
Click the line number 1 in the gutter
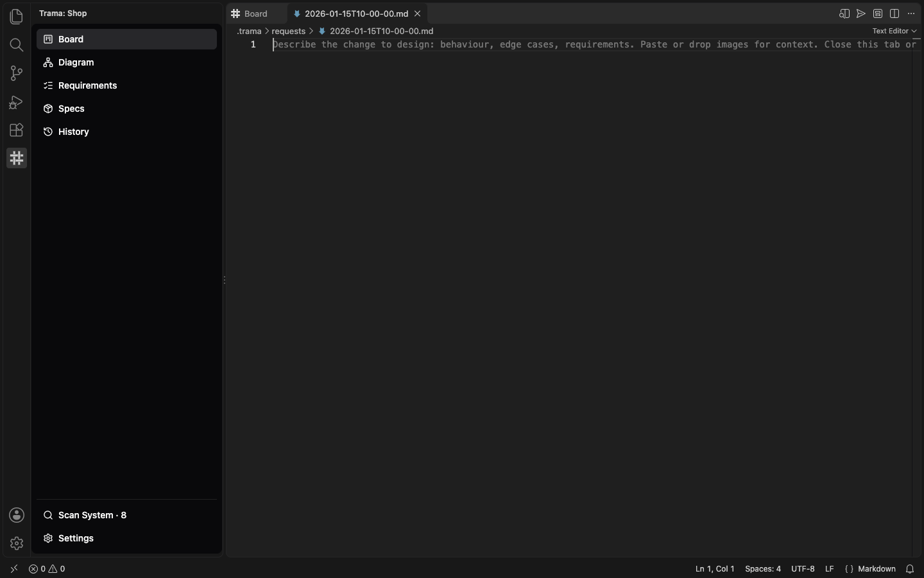pos(253,44)
